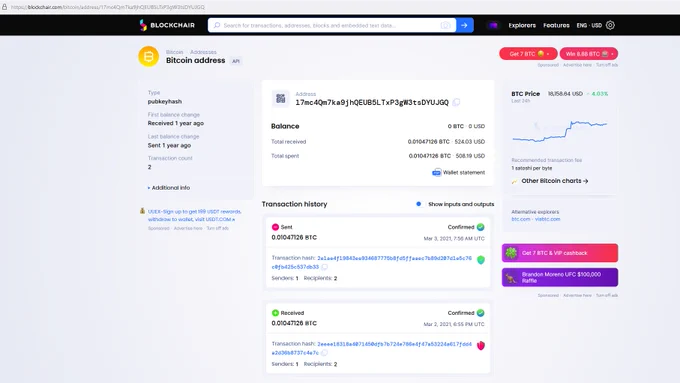Click the Total spent 0.01047126 BTC value

pyautogui.click(x=429, y=156)
